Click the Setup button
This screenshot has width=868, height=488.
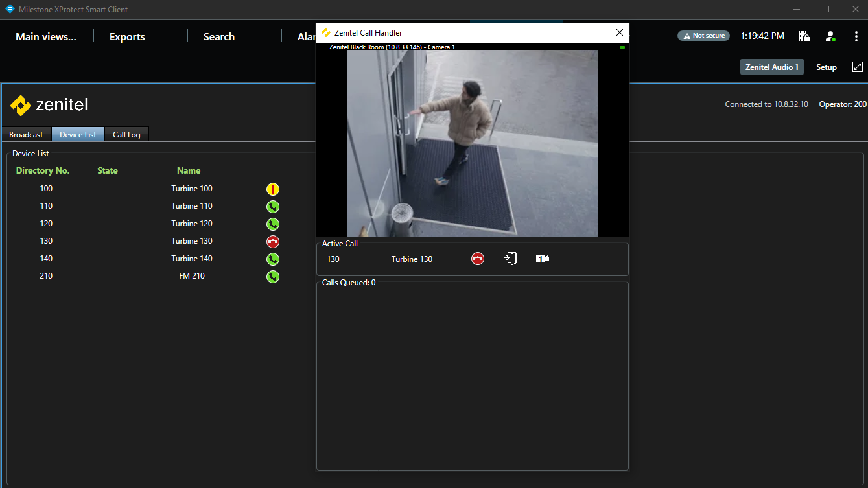coord(826,67)
